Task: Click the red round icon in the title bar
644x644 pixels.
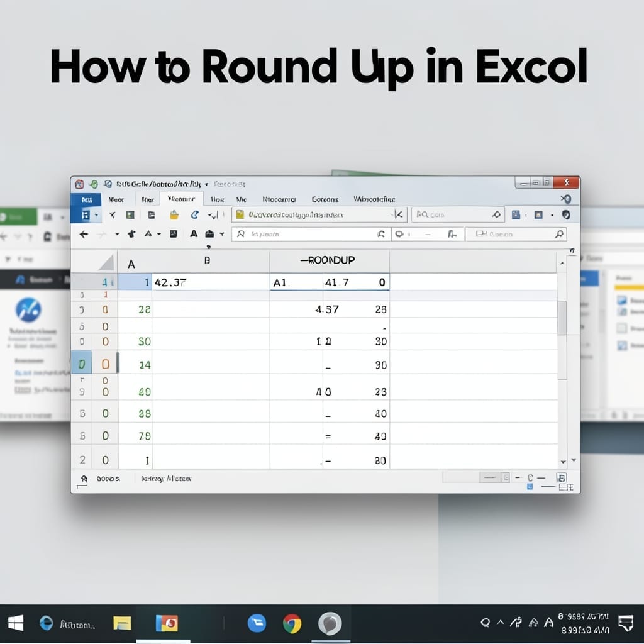Action: click(x=79, y=184)
